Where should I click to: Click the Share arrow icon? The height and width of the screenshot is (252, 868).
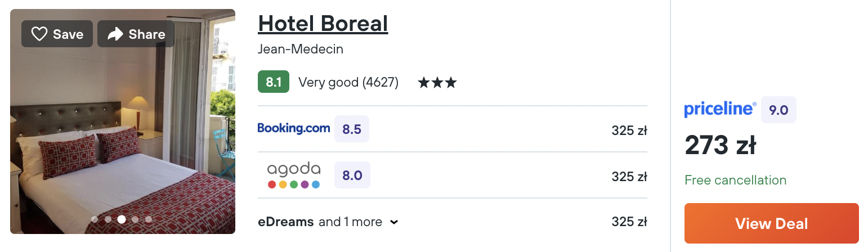click(115, 34)
